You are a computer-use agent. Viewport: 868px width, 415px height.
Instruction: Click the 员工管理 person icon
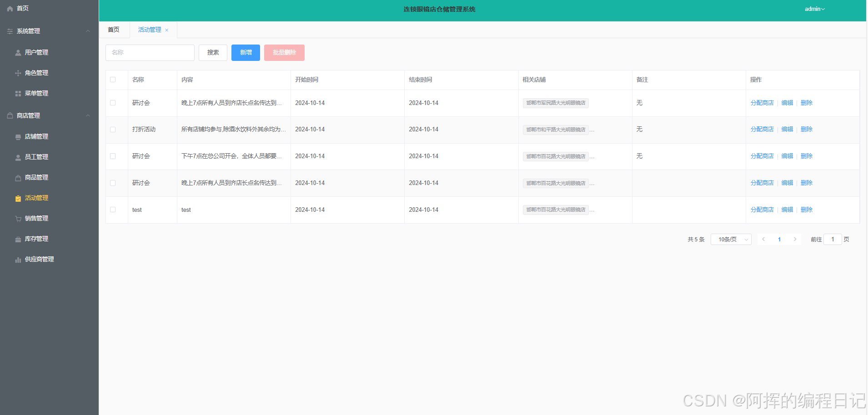[x=18, y=157]
